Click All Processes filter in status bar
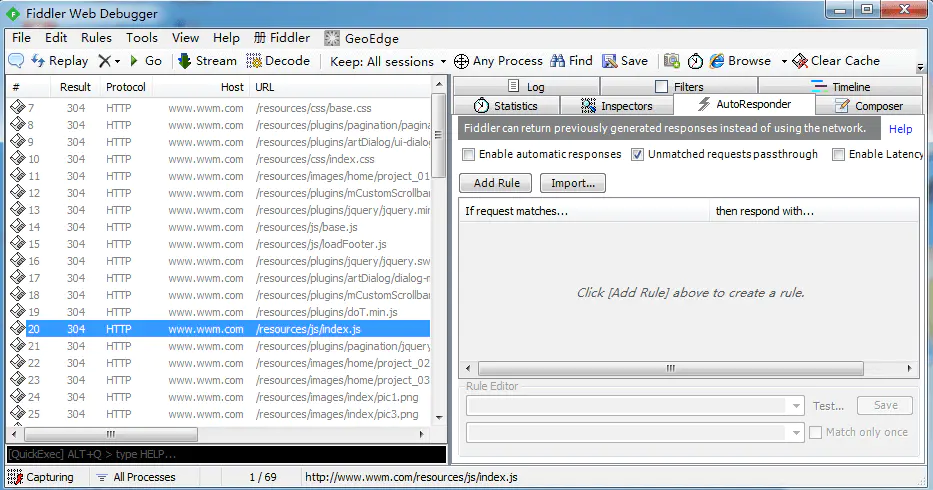 pyautogui.click(x=136, y=477)
